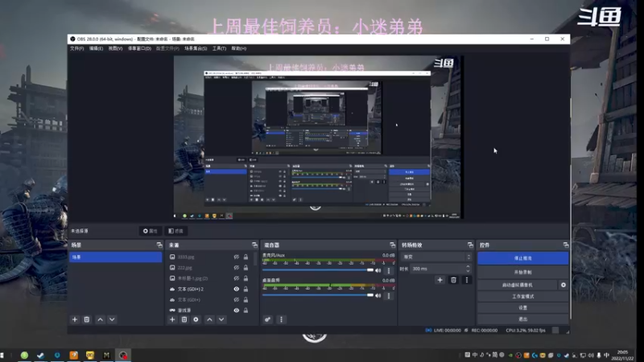Click the blue 停止推流 stop streaming button
644x362 pixels.
522,258
